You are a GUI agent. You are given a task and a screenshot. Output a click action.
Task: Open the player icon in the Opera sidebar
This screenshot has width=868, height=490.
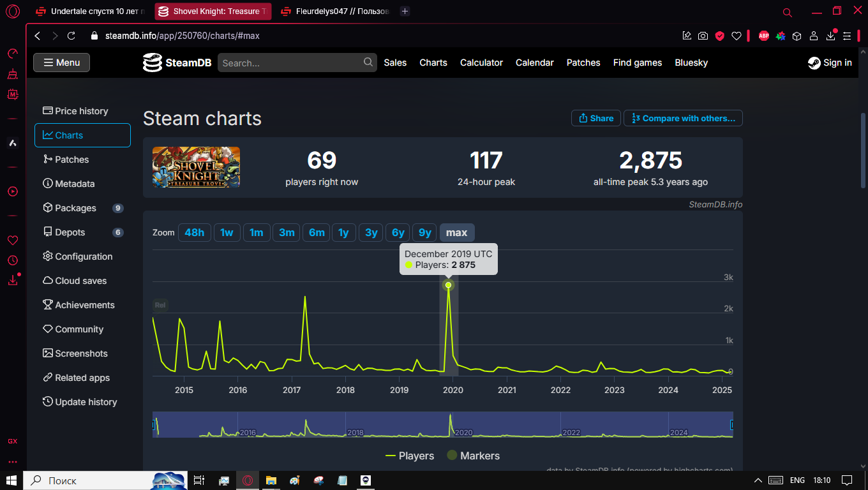[x=13, y=191]
